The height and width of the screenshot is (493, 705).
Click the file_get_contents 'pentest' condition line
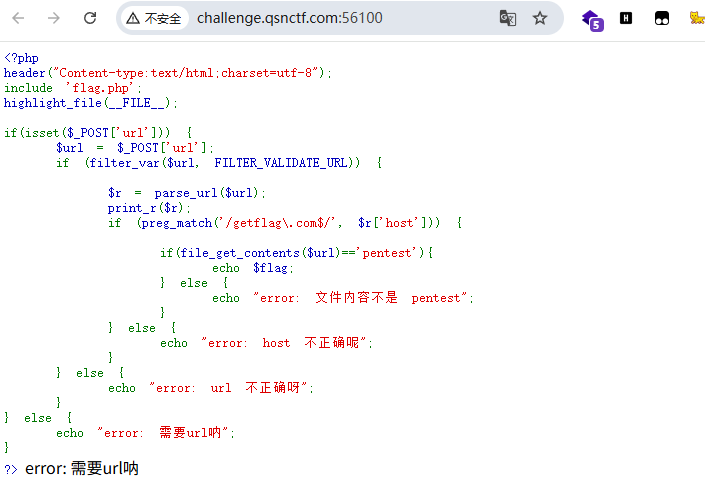pyautogui.click(x=296, y=253)
